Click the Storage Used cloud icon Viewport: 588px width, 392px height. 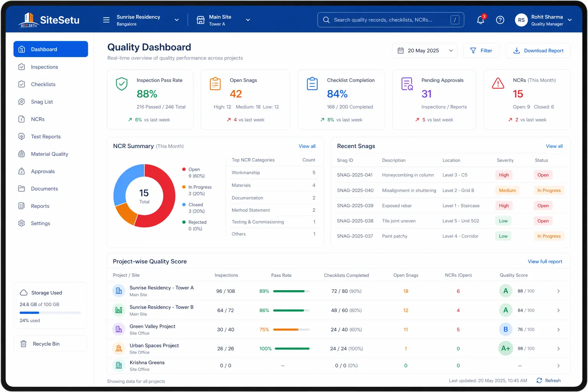(24, 292)
